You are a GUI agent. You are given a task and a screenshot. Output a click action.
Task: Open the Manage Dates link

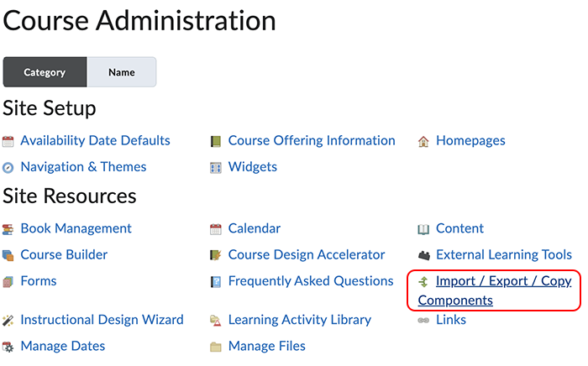[63, 346]
